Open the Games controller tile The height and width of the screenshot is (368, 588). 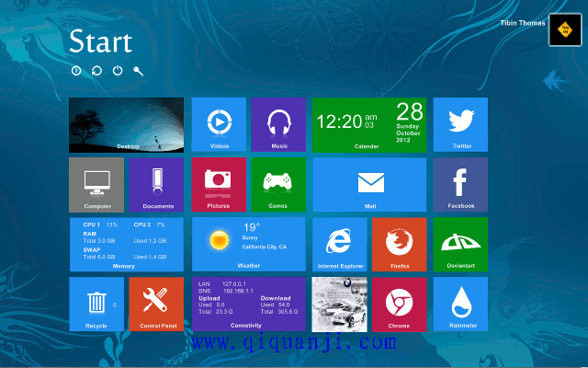tap(278, 184)
